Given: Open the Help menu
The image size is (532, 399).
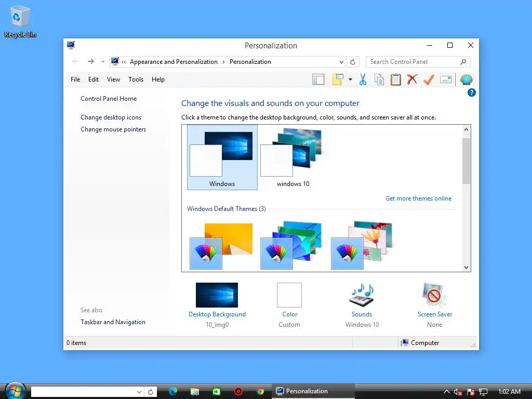Looking at the screenshot, I should click(x=158, y=79).
